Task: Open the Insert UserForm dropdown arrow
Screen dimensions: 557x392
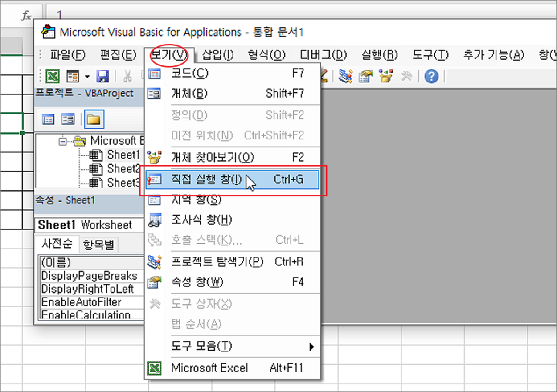Action: pyautogui.click(x=87, y=77)
